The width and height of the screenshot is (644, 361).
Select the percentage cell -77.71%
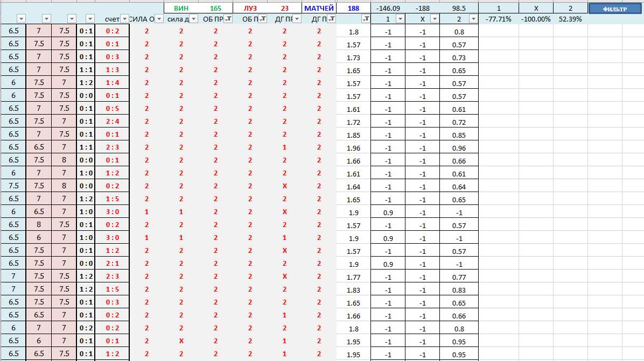click(x=499, y=19)
